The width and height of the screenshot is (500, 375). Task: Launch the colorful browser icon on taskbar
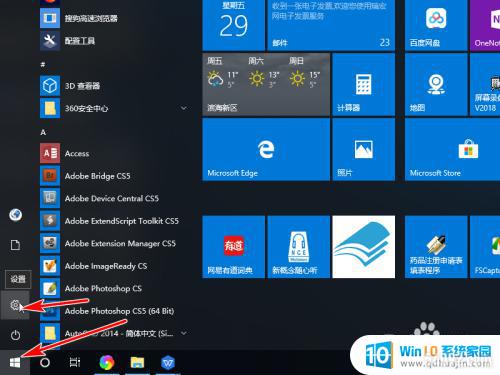107,362
